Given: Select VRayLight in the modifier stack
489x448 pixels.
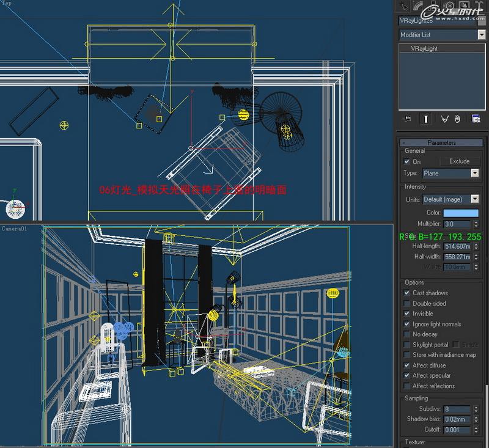Looking at the screenshot, I should pyautogui.click(x=424, y=49).
